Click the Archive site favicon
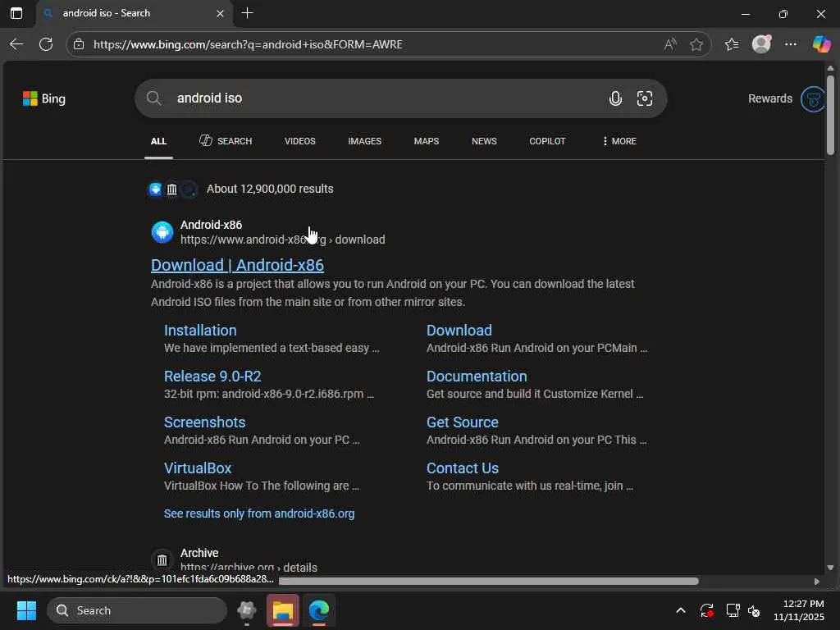Screen dimensions: 840x630 [162, 560]
